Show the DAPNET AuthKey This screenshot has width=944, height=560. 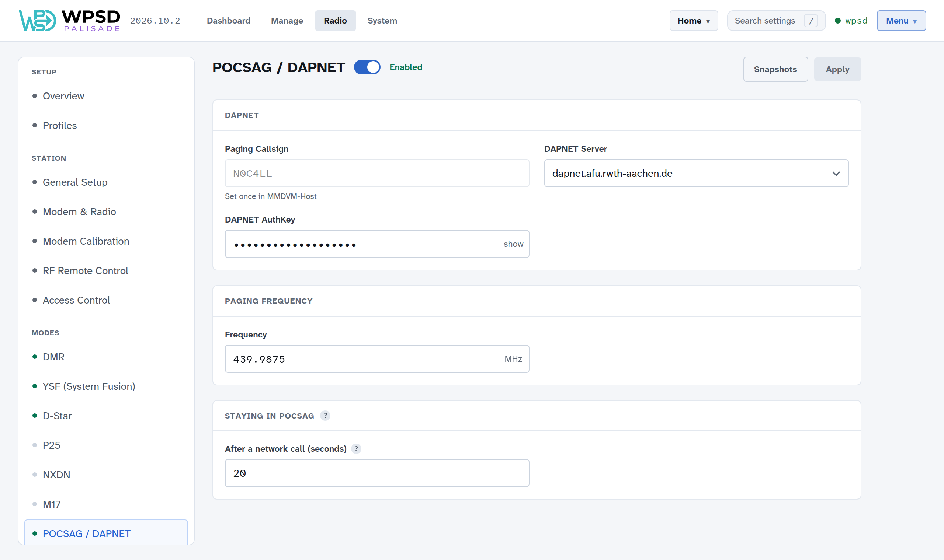(x=514, y=244)
